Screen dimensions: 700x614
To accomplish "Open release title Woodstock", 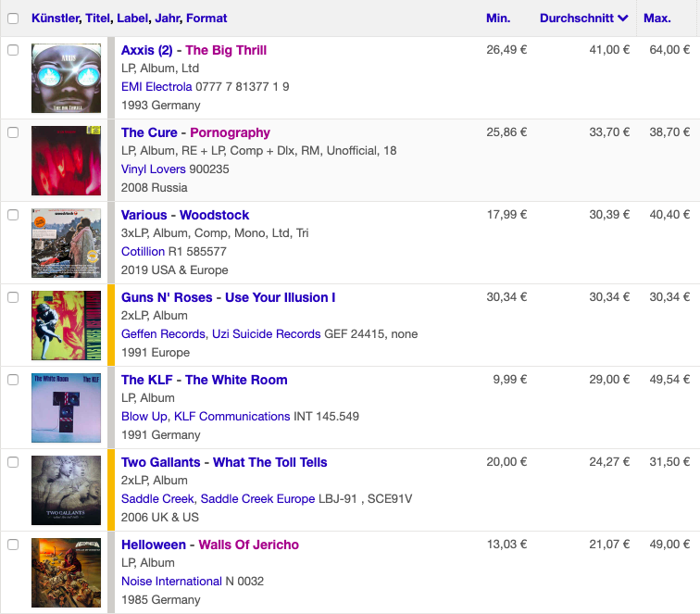I will [x=214, y=215].
